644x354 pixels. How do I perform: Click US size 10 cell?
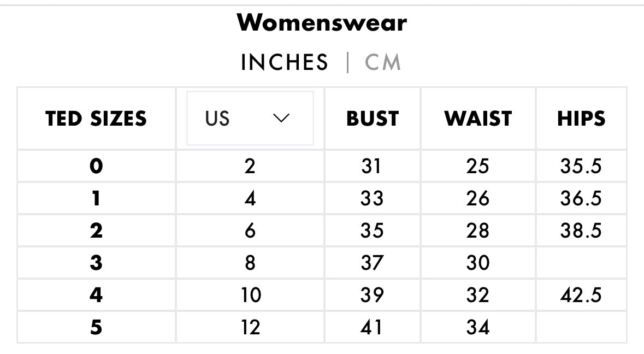point(250,295)
